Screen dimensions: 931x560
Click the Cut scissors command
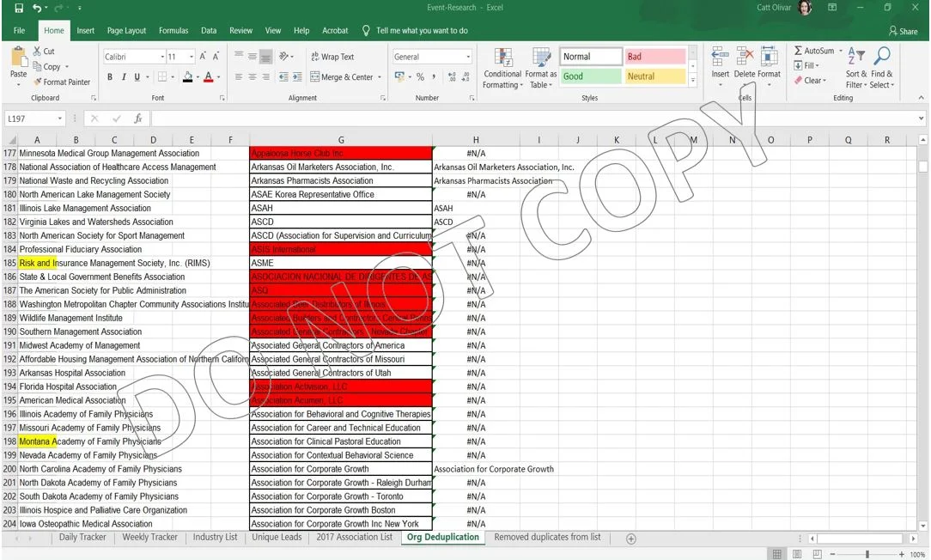click(x=44, y=52)
